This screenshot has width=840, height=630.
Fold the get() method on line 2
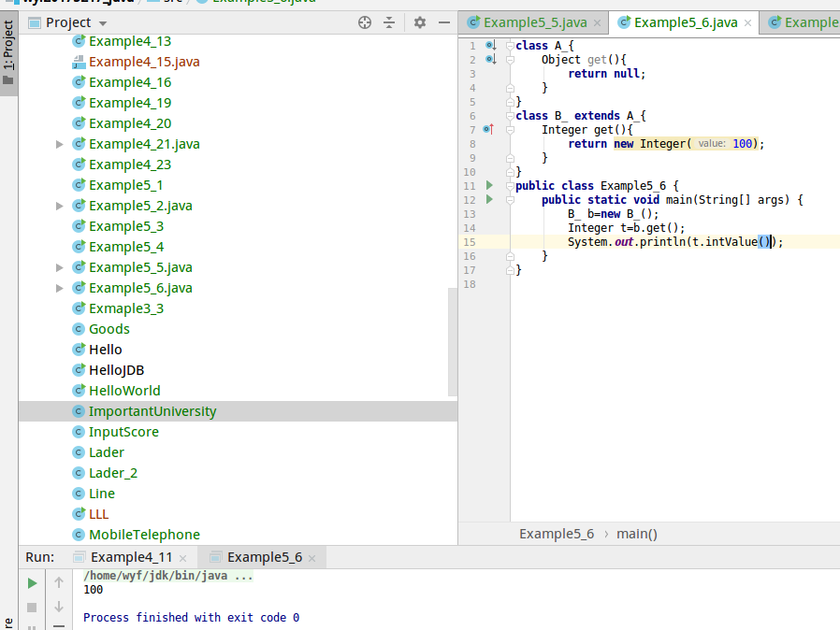pyautogui.click(x=510, y=60)
